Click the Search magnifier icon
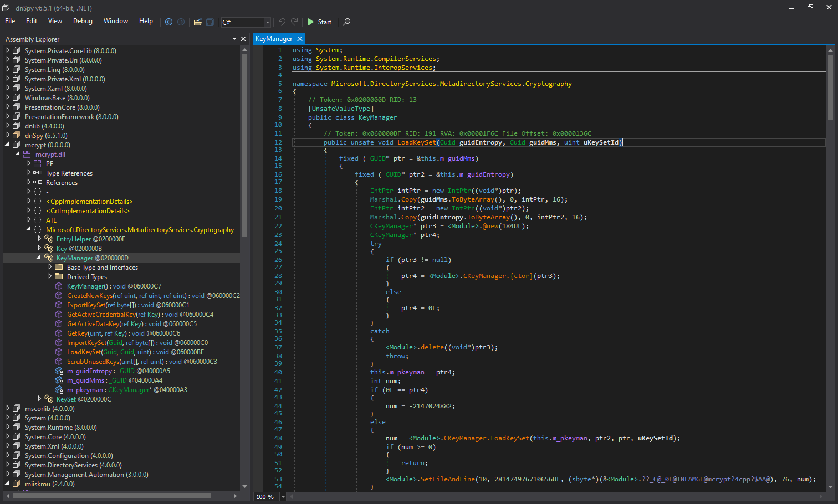The height and width of the screenshot is (504, 838). pyautogui.click(x=346, y=22)
